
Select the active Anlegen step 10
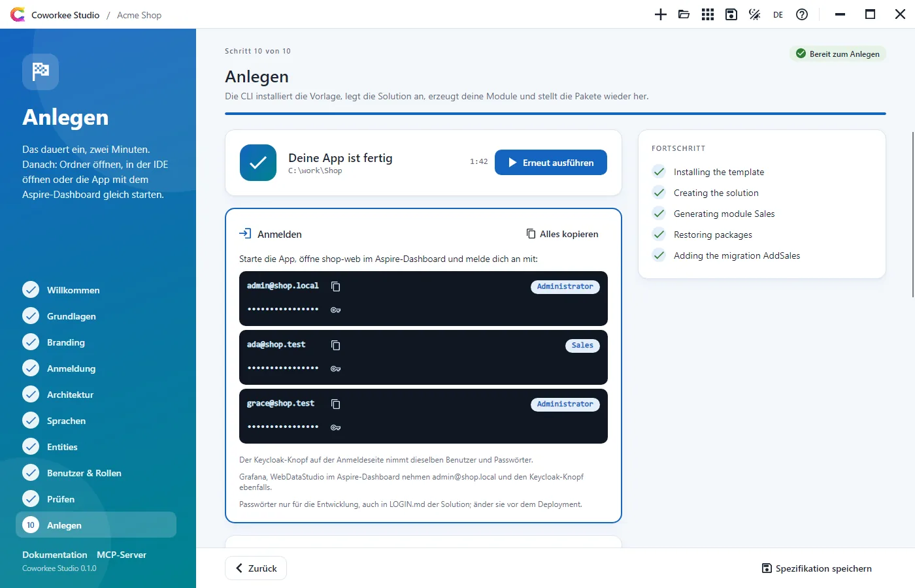(x=96, y=525)
